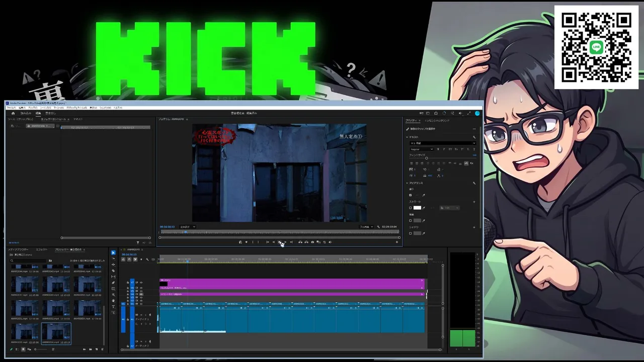Mute audio track A1

tap(142, 315)
